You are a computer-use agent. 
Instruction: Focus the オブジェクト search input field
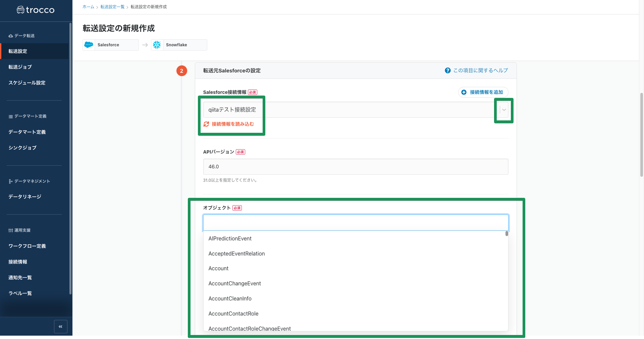coord(356,223)
